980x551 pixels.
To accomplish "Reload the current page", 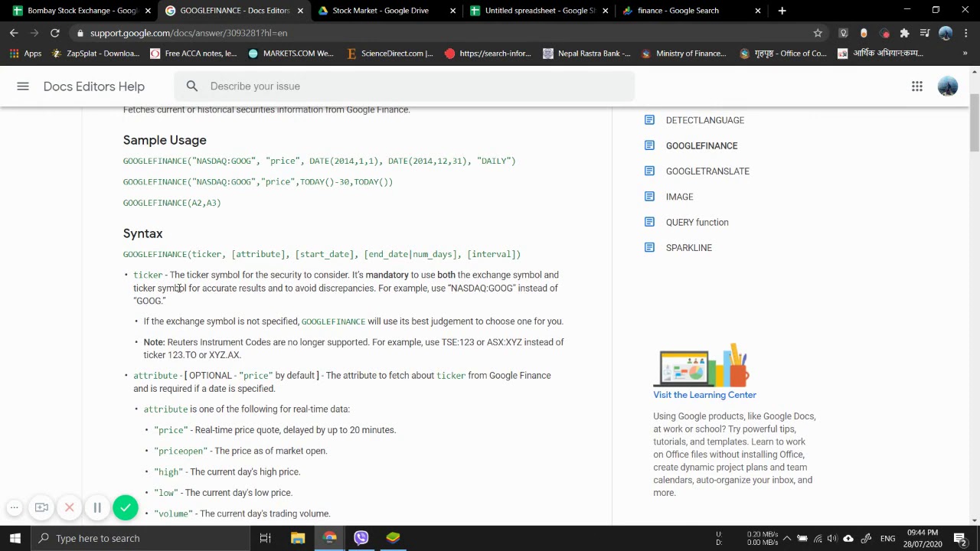I will click(55, 33).
